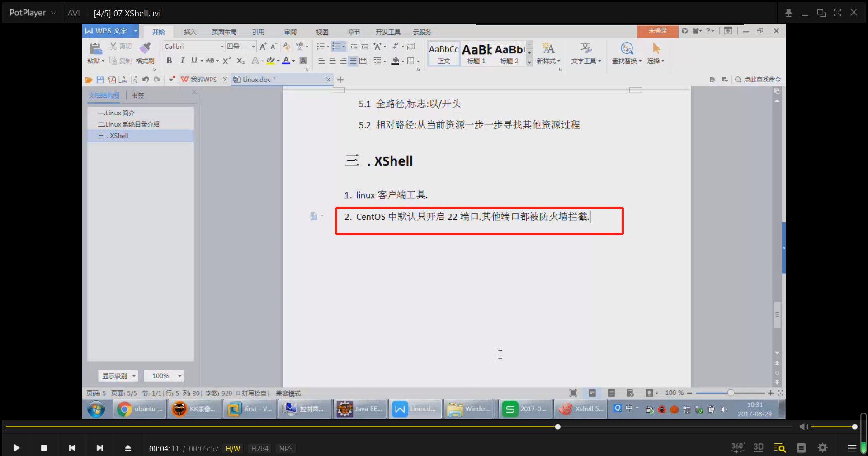Viewport: 868px width, 456px height.
Task: Apply the 标题 1 heading style
Action: pyautogui.click(x=476, y=53)
